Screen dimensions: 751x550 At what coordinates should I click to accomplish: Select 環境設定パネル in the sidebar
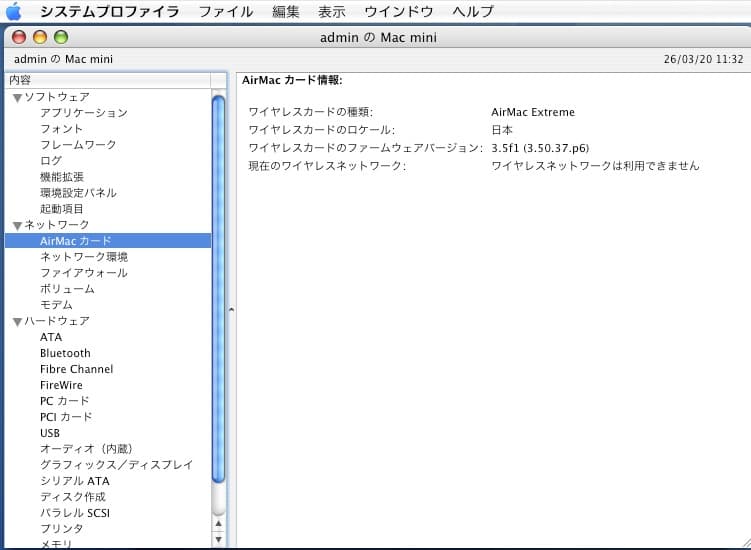[x=78, y=193]
